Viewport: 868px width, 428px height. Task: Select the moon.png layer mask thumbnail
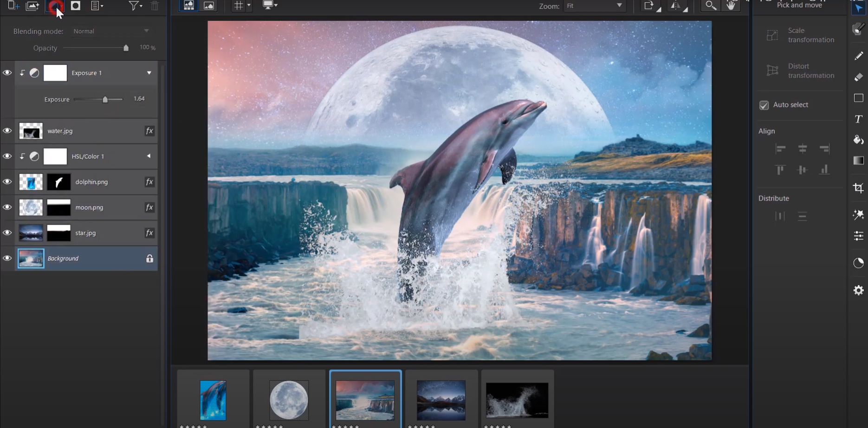[x=59, y=208]
